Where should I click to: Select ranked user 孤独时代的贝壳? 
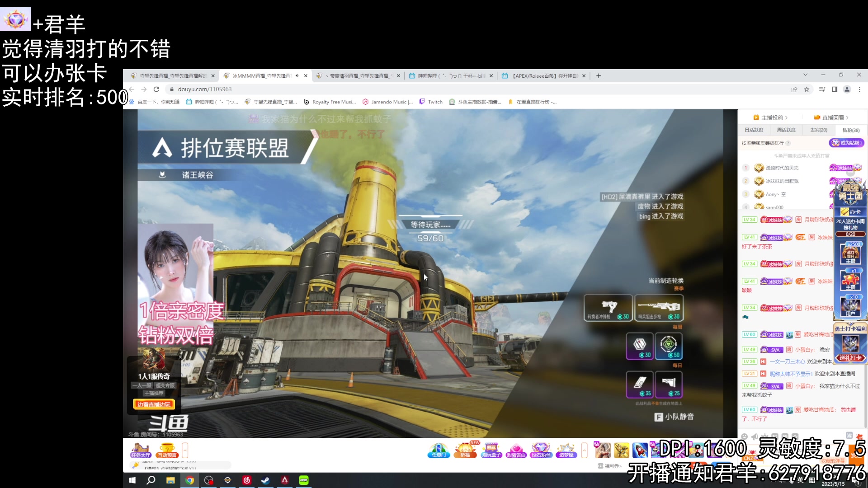pos(782,168)
